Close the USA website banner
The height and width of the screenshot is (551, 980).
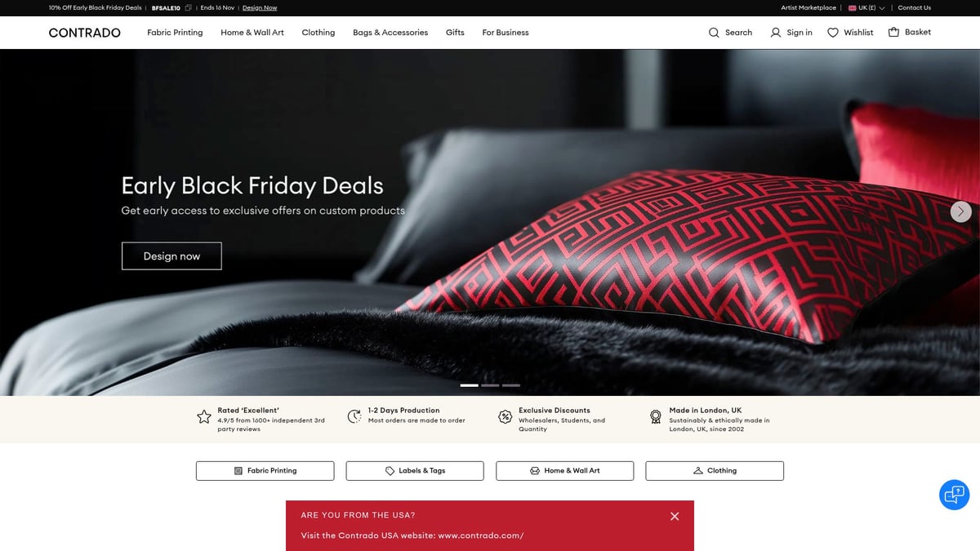(675, 516)
